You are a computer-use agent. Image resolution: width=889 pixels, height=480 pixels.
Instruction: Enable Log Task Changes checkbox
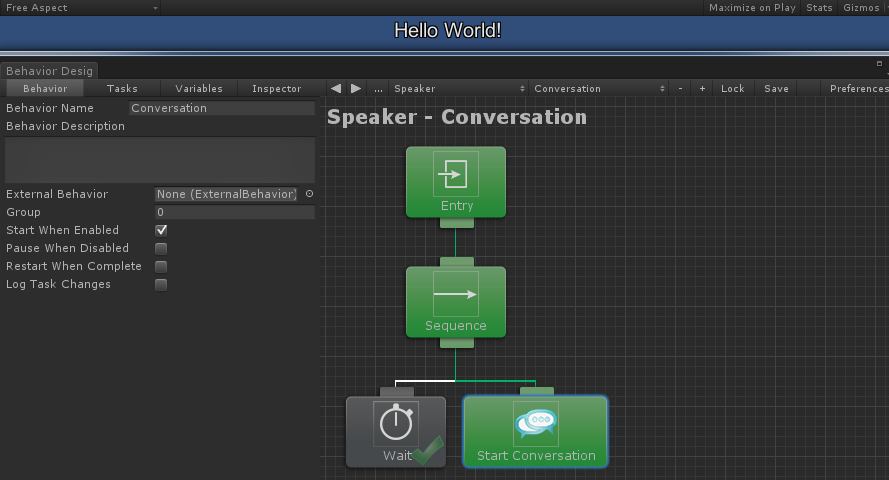tap(161, 284)
